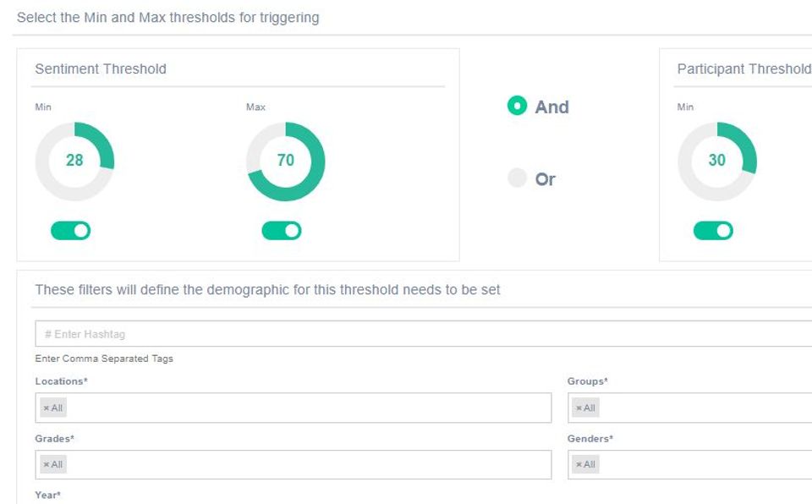812x504 pixels.
Task: Adjust the Participant Min dial showing 30
Action: (717, 161)
